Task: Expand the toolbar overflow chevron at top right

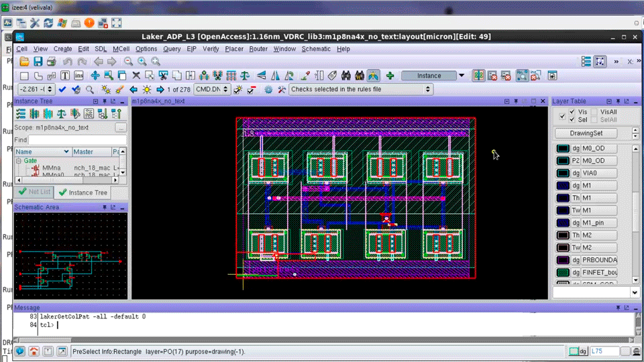Action: pos(616,62)
